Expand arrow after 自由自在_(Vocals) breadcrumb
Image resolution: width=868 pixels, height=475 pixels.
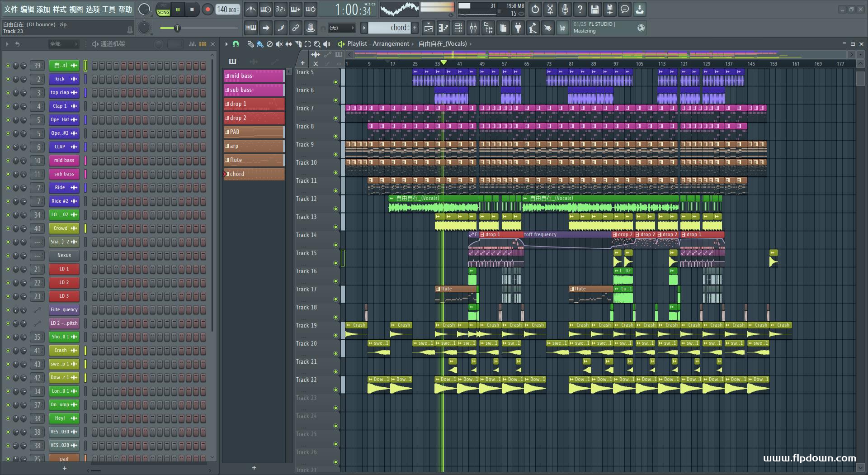click(x=471, y=44)
